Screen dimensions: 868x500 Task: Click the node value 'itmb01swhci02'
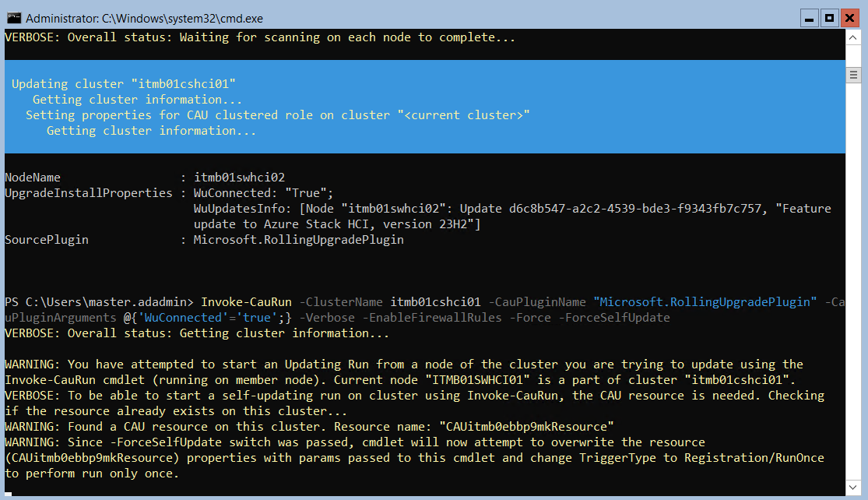click(x=239, y=178)
